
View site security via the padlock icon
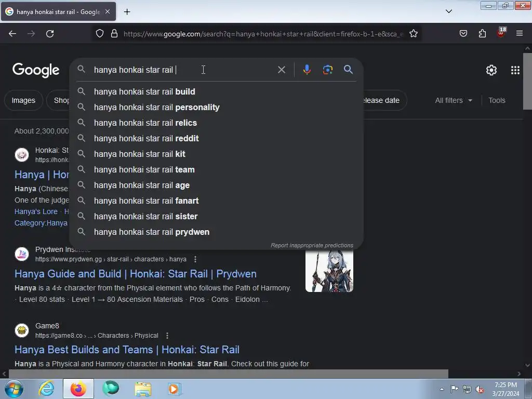pyautogui.click(x=114, y=34)
